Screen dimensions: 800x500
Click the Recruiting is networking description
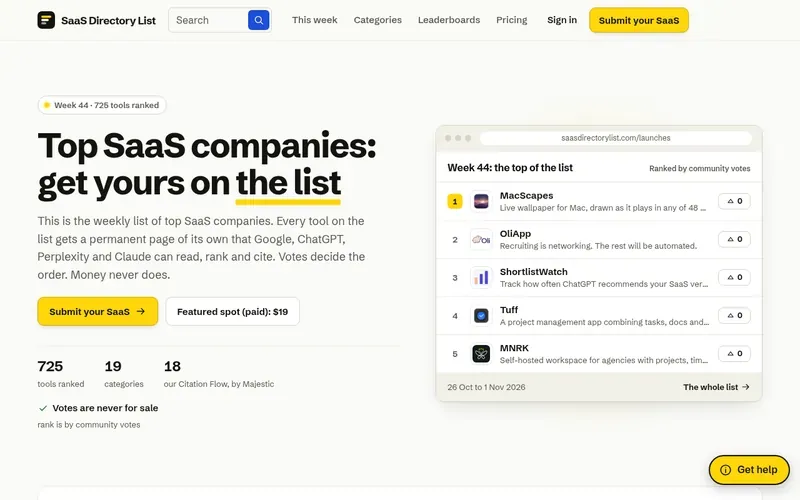(598, 246)
